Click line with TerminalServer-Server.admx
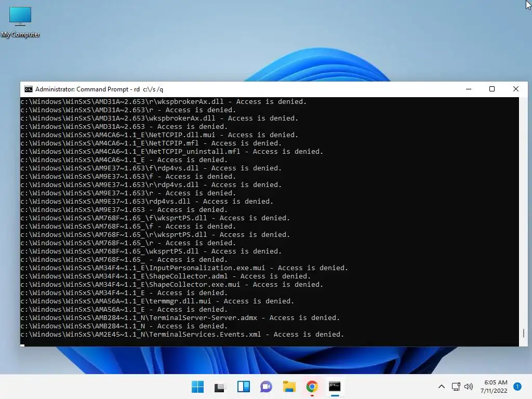532x399 pixels. 180,318
